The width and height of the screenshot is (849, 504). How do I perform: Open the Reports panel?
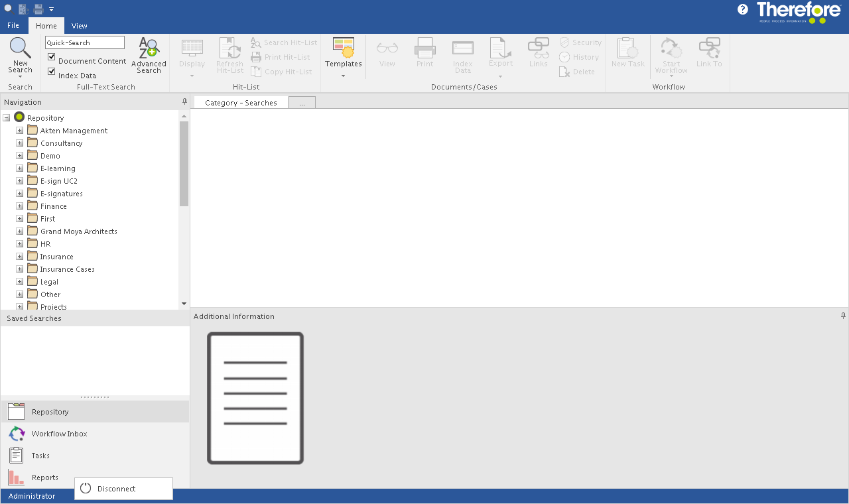pos(44,477)
